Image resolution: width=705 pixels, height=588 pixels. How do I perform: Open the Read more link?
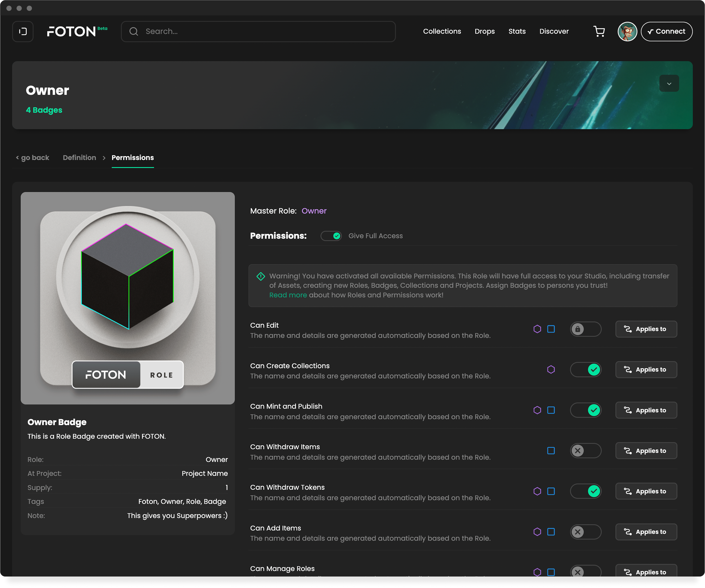point(288,295)
